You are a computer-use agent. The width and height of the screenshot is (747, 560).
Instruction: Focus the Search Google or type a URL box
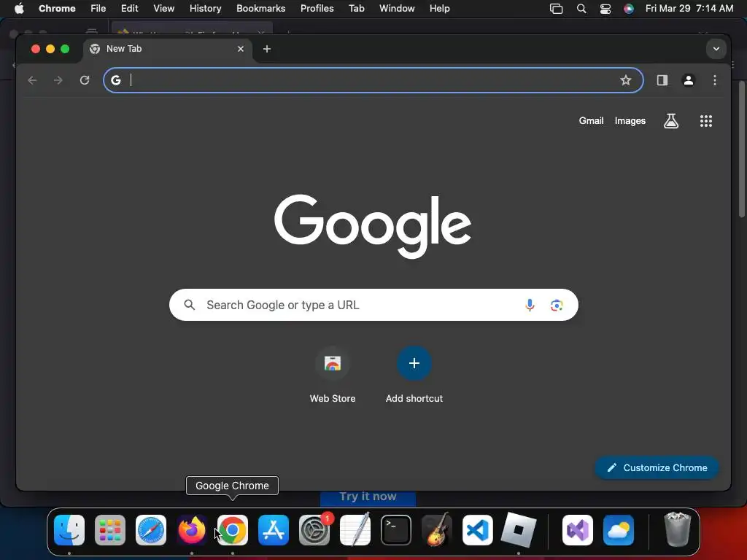pos(373,305)
